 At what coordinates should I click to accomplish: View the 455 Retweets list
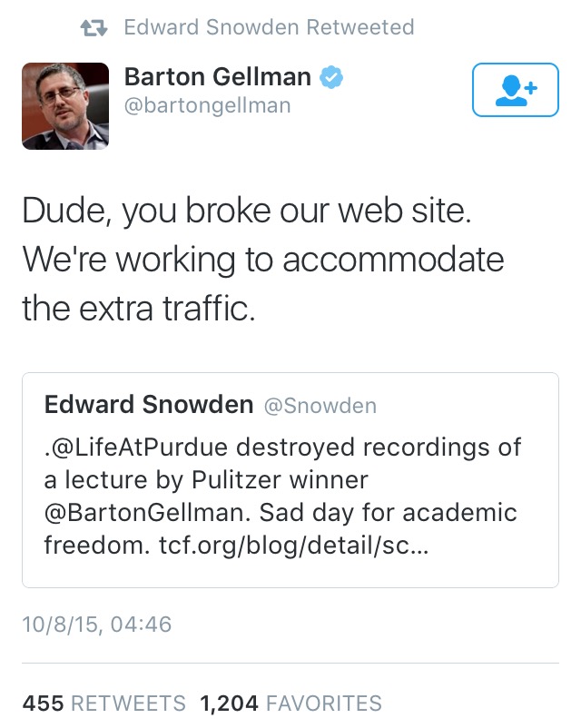(x=103, y=703)
